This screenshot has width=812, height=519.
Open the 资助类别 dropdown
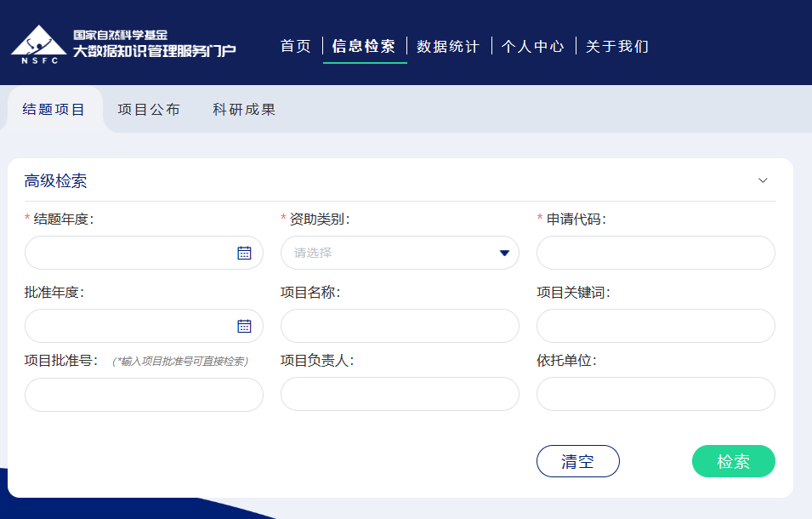click(400, 253)
